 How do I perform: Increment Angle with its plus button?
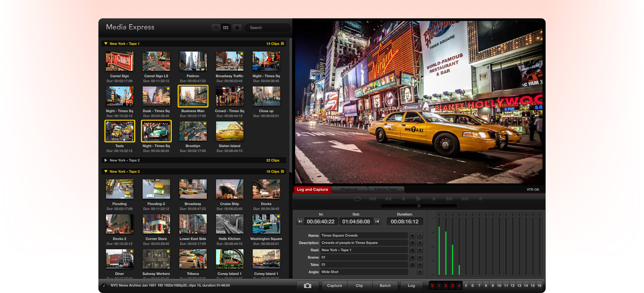pyautogui.click(x=420, y=272)
